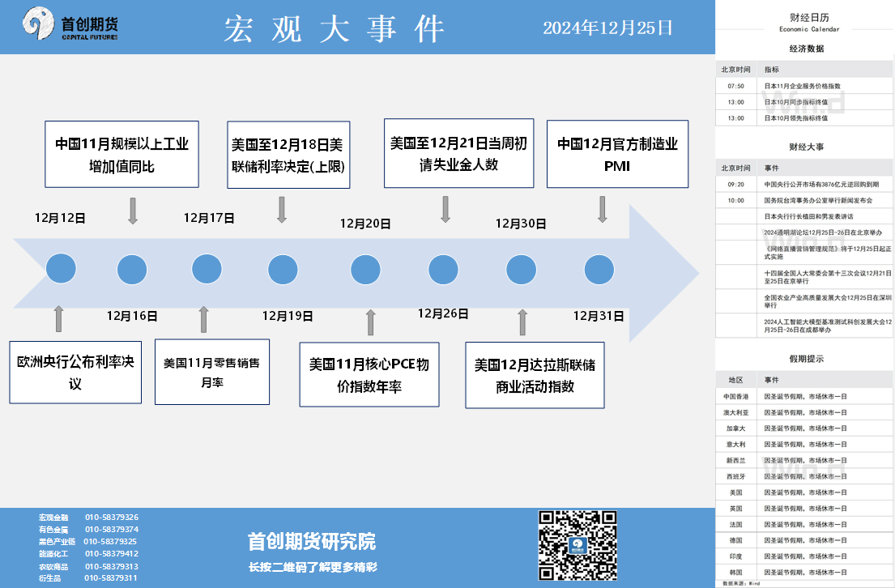The height and width of the screenshot is (588, 895).
Task: Select the 《网络直播营销管理规范》 event row
Action: point(804,253)
